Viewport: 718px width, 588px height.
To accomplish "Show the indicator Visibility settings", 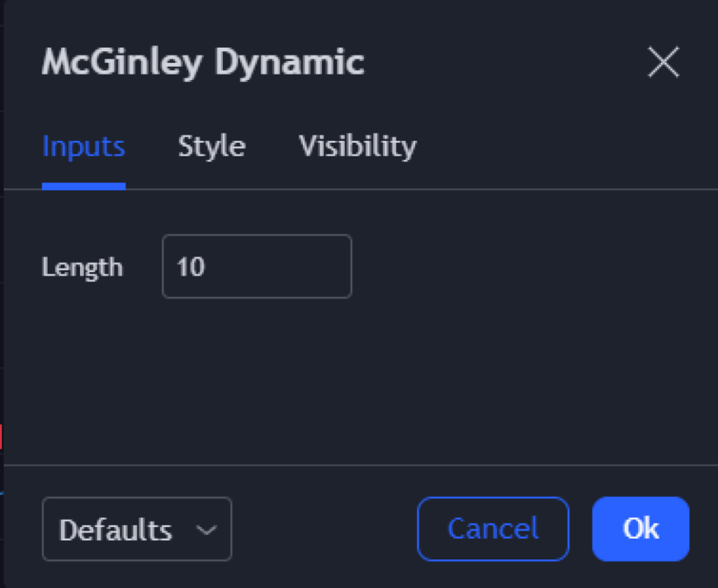I will [x=358, y=147].
